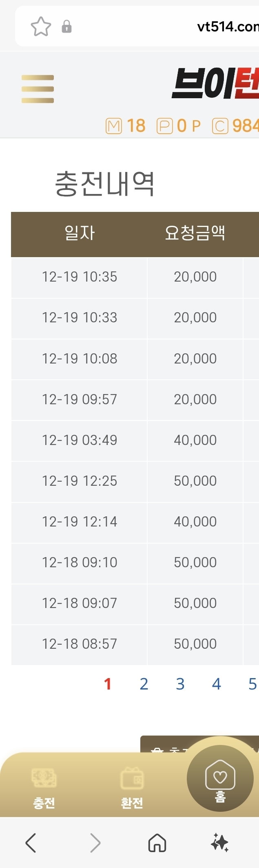Go to page 3 of history
This screenshot has width=259, height=868.
click(x=180, y=684)
